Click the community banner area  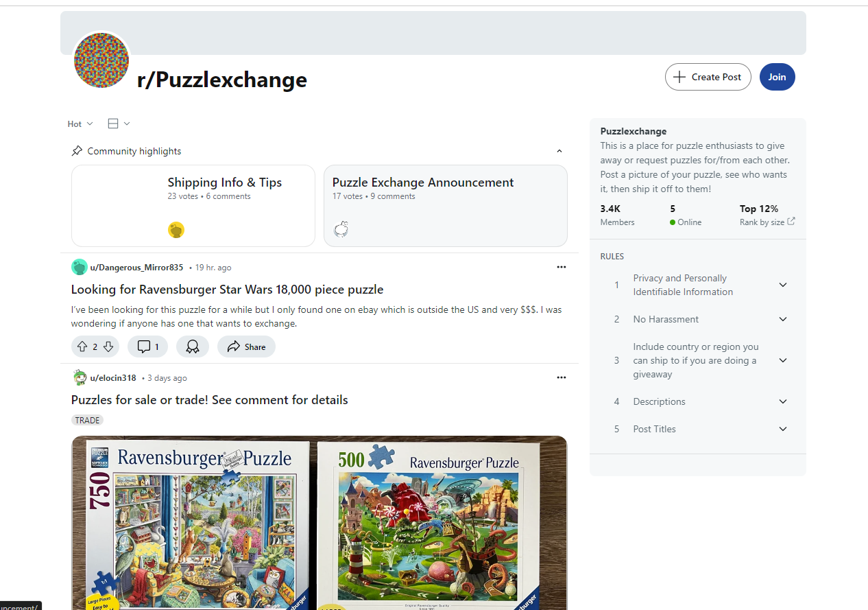tap(433, 33)
